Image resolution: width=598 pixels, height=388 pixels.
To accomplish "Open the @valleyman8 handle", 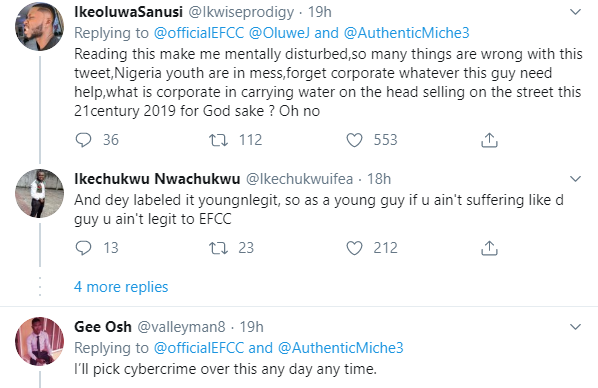I will click(181, 327).
